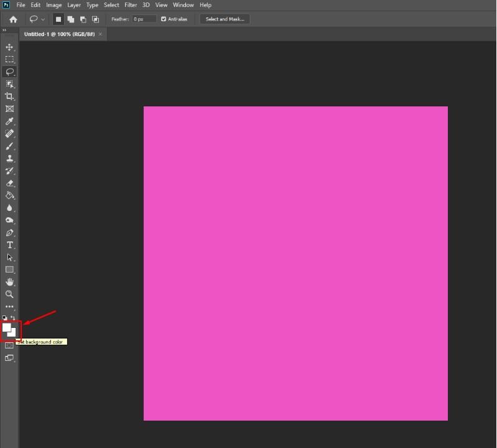This screenshot has width=497, height=448.
Task: Swap foreground and background colors
Action: (x=12, y=318)
